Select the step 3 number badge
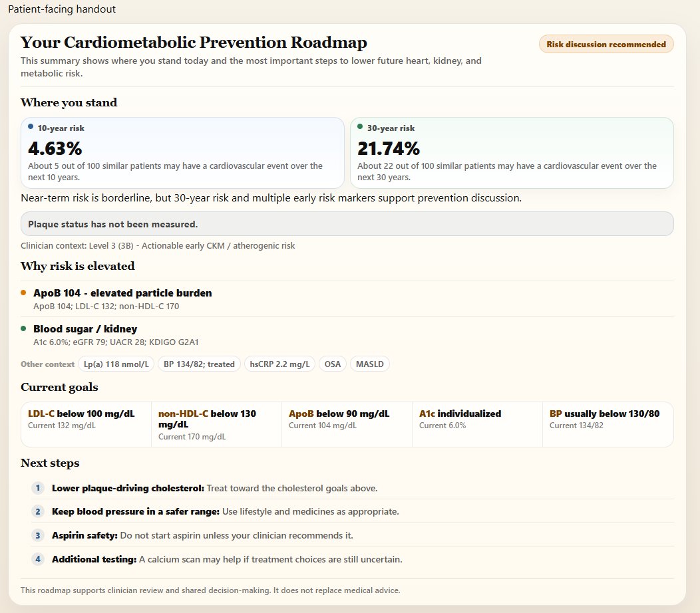The width and height of the screenshot is (700, 613). (x=38, y=535)
